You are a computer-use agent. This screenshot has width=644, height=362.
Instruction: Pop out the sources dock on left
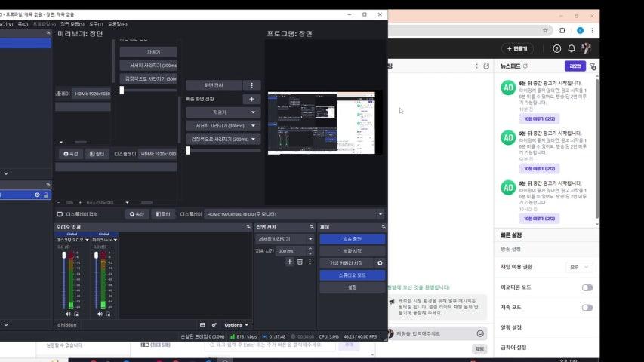pyautogui.click(x=48, y=184)
